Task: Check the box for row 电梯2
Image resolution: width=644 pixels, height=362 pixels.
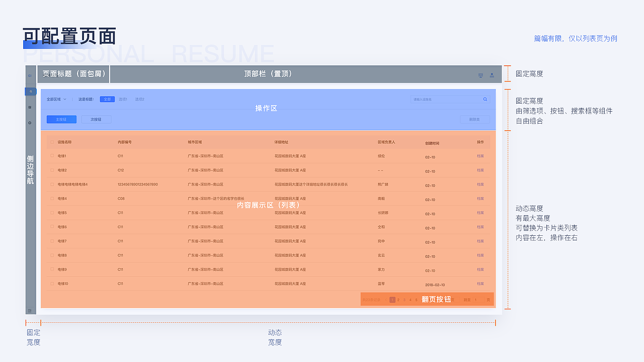Action: point(52,170)
